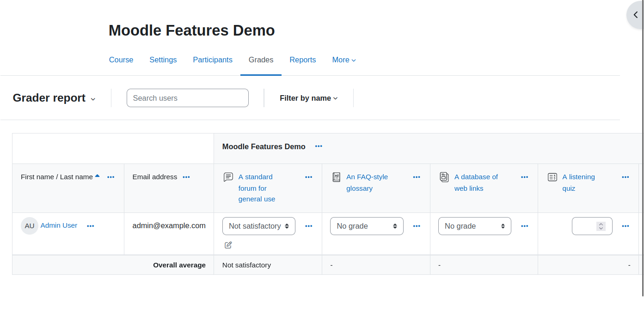Open A listening quiz link
The width and height of the screenshot is (644, 309).
578,182
